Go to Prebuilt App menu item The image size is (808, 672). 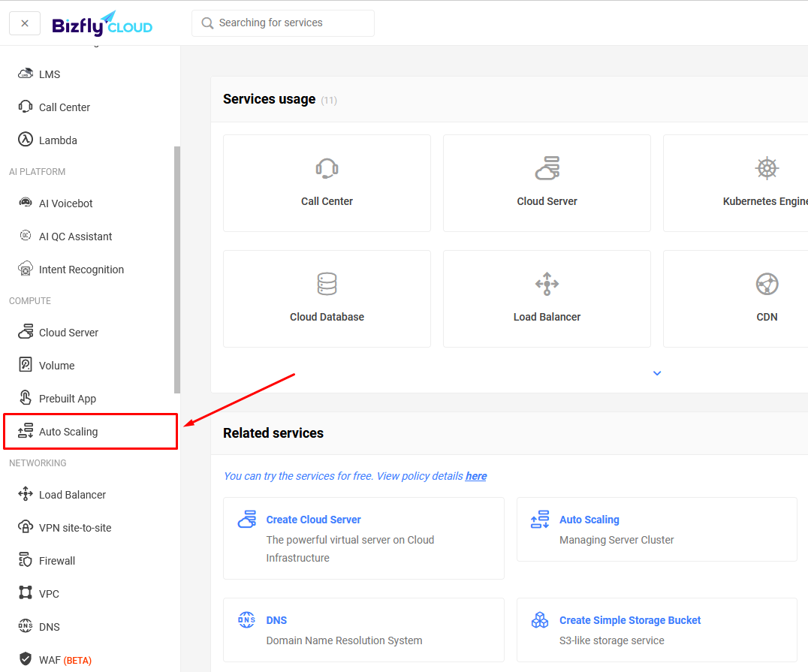68,399
